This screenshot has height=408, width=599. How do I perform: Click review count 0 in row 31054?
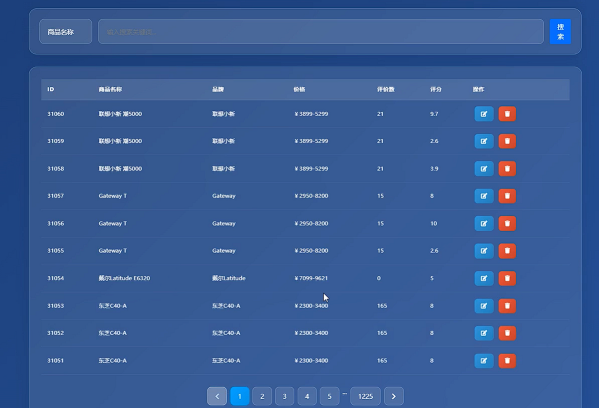[x=379, y=278]
